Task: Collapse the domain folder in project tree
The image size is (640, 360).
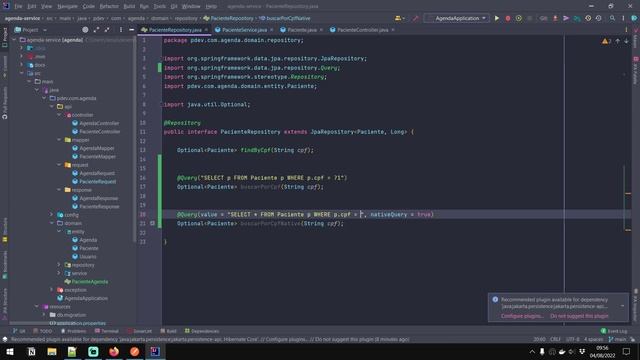Action: (52, 223)
